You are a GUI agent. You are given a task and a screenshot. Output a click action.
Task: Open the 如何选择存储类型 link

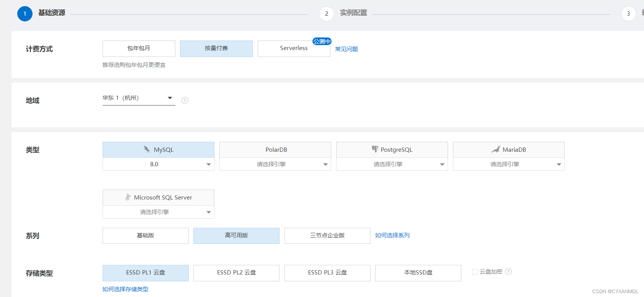click(125, 289)
